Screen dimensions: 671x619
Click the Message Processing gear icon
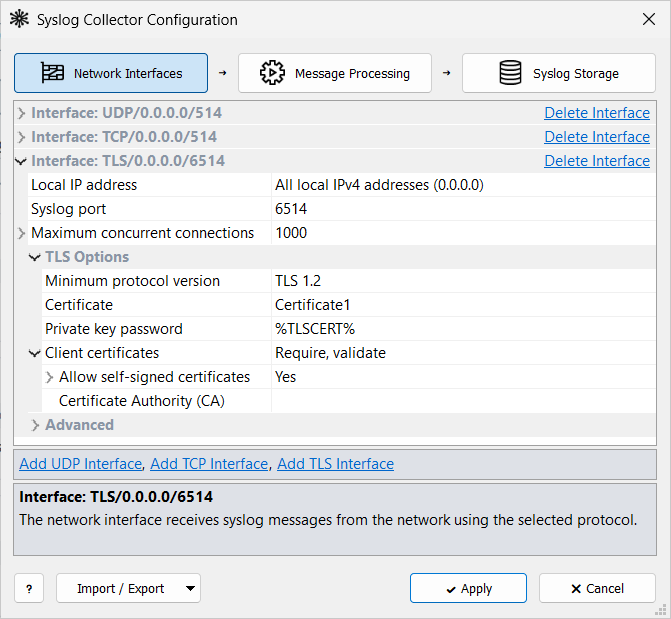[272, 73]
